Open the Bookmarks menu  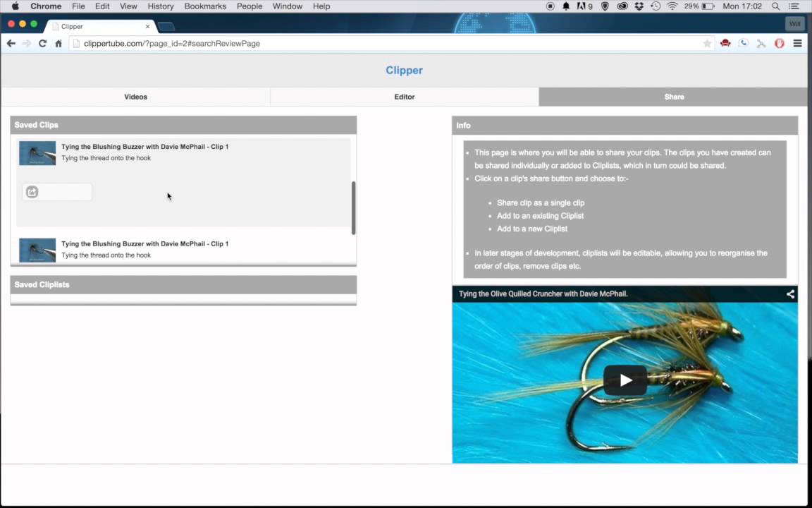(205, 6)
